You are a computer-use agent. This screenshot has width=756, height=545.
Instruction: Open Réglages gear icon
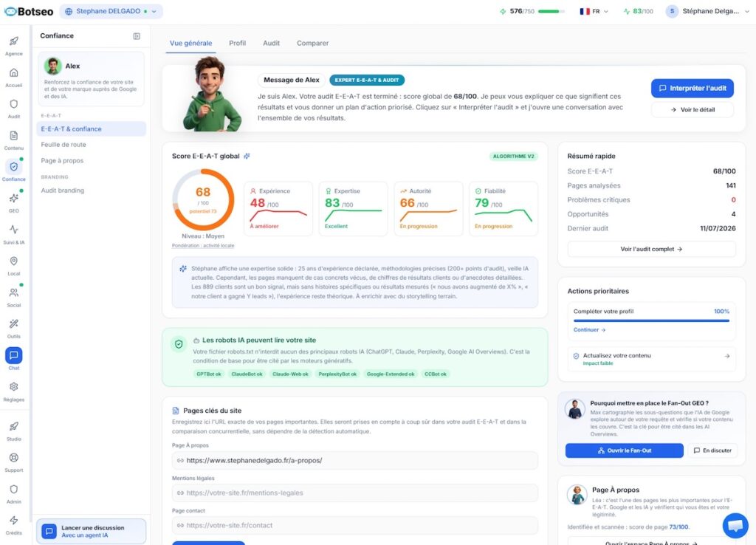[x=14, y=387]
